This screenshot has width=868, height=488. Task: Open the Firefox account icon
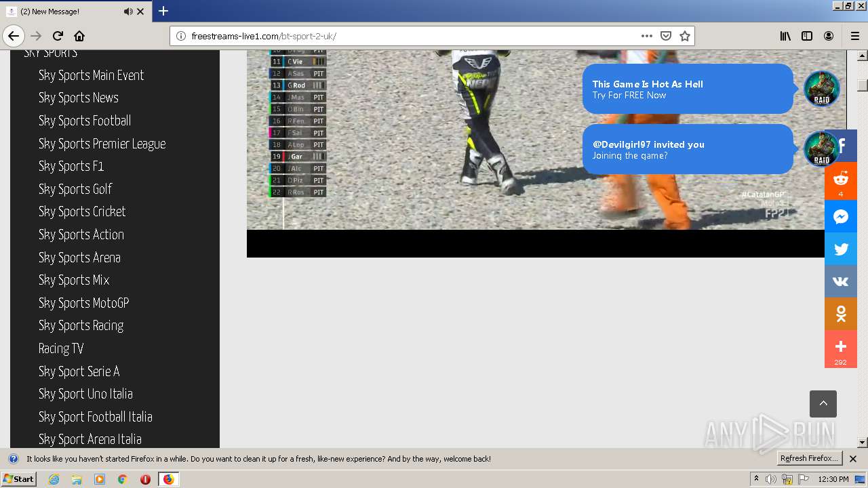point(829,36)
